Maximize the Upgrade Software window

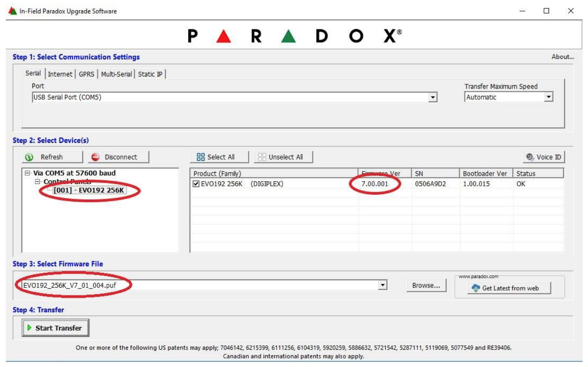[x=546, y=11]
